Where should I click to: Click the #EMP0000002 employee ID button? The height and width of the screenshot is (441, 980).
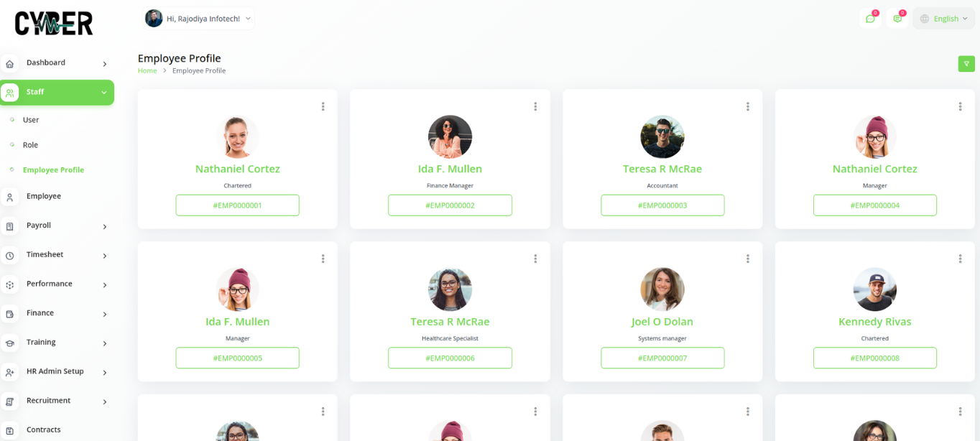[450, 205]
